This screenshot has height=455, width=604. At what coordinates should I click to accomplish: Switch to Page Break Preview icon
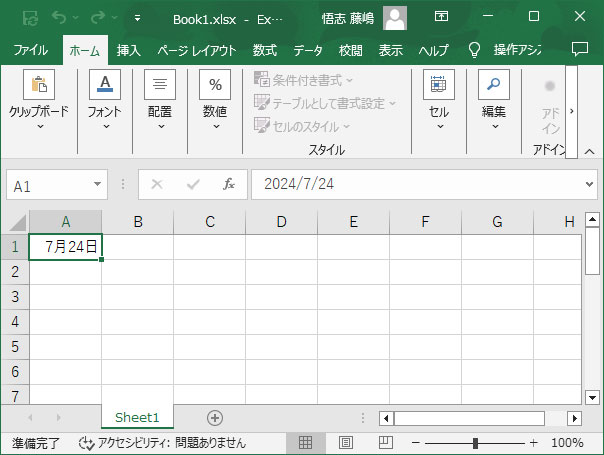[386, 443]
